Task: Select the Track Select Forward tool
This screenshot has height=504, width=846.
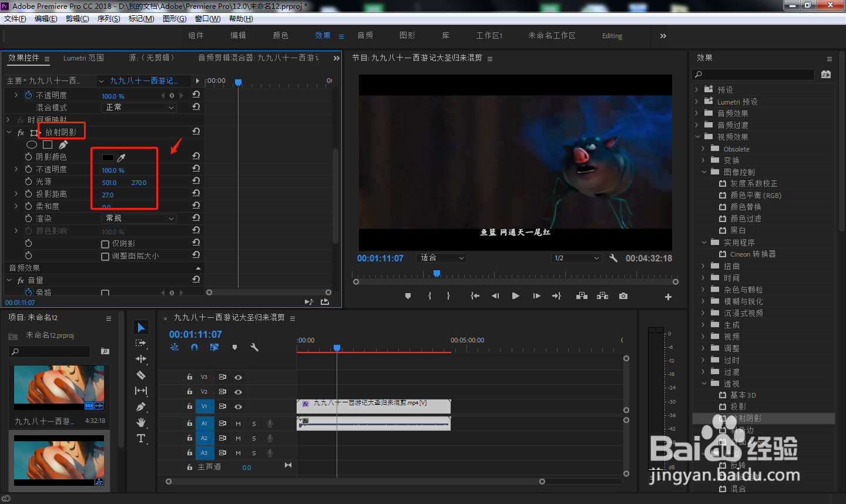Action: point(141,343)
